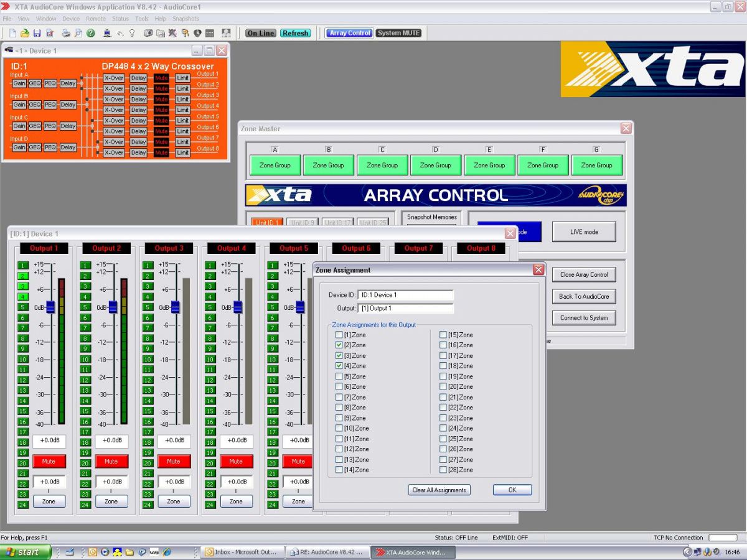Image resolution: width=747 pixels, height=560 pixels.
Task: Unmute Output 3 with its red Mute button
Action: pos(174,462)
